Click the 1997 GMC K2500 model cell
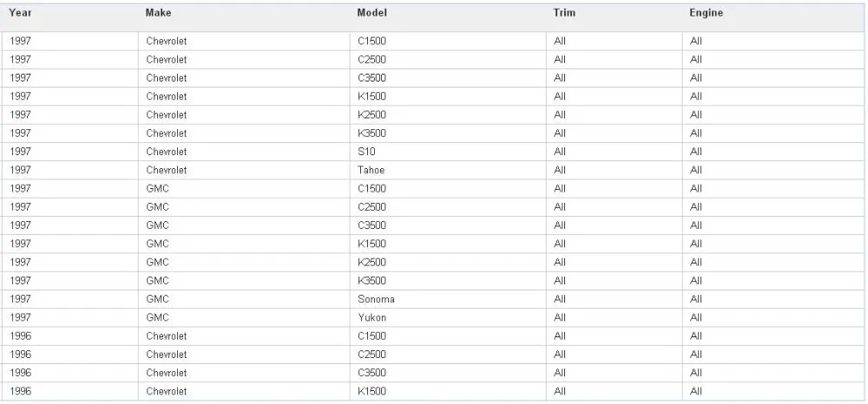The width and height of the screenshot is (868, 404). pyautogui.click(x=372, y=262)
